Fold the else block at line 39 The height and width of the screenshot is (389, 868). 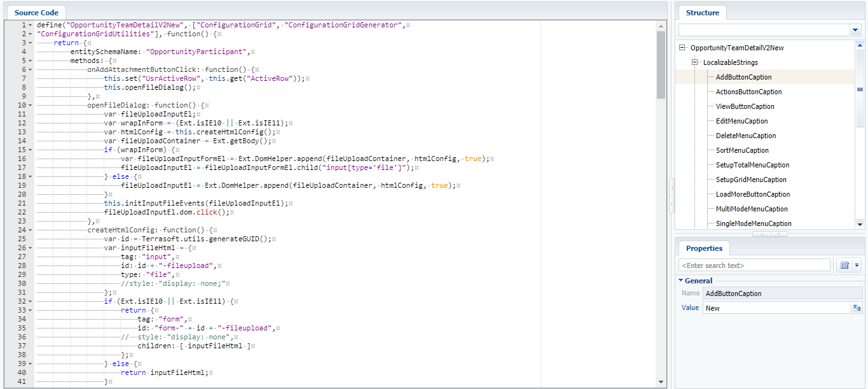coord(30,364)
